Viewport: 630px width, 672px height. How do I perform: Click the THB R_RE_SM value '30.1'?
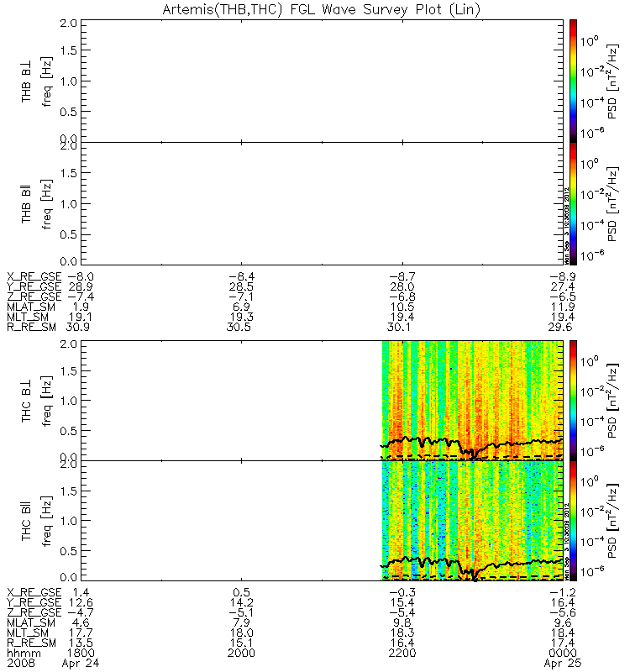(399, 327)
